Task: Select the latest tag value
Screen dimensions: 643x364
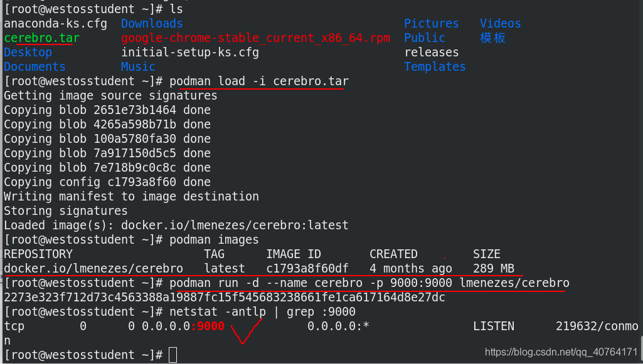Action: click(225, 269)
